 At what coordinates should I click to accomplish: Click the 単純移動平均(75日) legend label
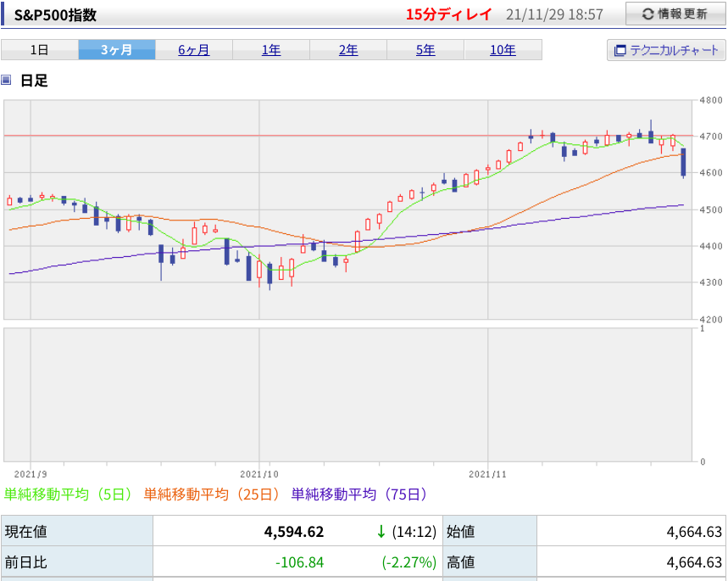360,494
